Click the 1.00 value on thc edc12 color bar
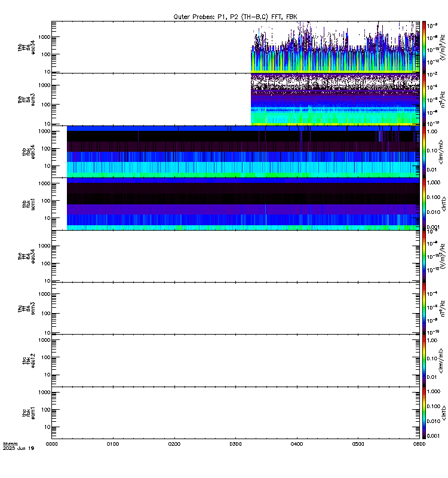The width and height of the screenshot is (448, 478). 432,340
